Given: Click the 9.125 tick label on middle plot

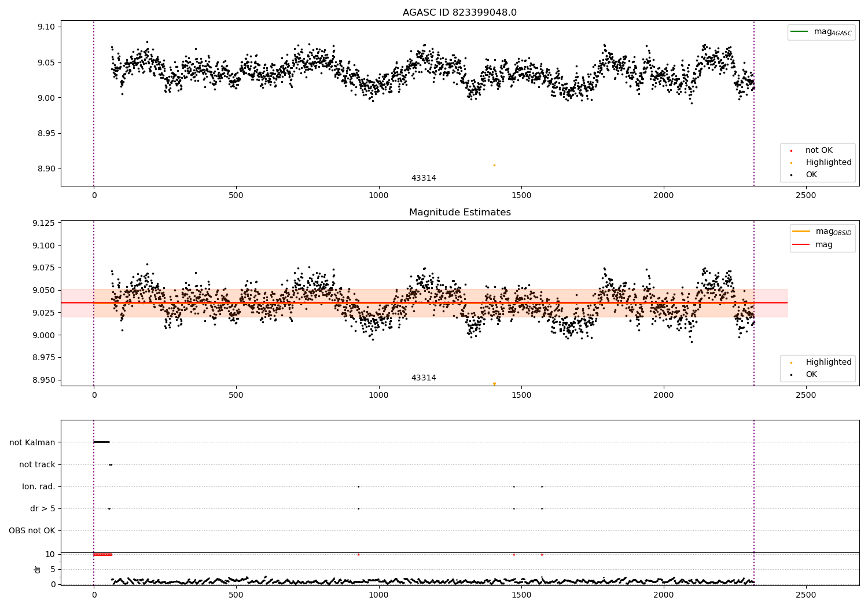Looking at the screenshot, I should [x=45, y=223].
